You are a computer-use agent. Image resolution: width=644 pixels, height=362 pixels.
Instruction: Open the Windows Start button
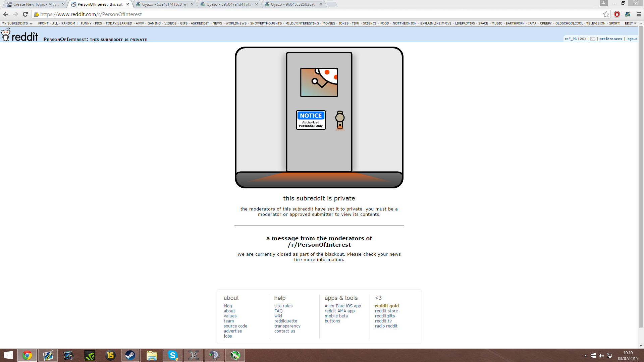click(8, 355)
